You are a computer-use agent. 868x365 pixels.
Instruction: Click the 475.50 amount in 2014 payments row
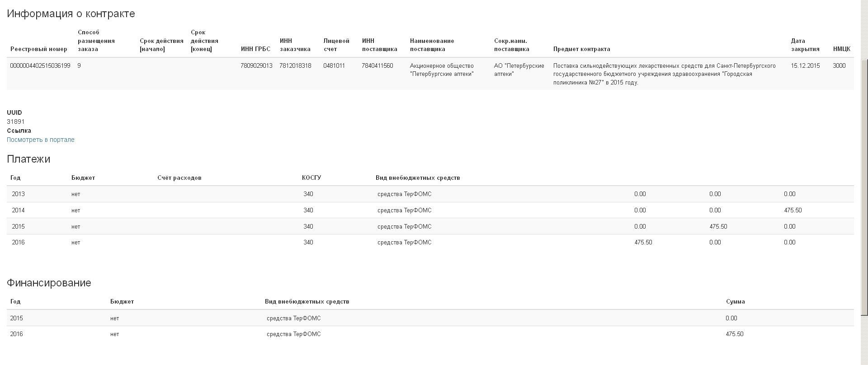coord(793,210)
